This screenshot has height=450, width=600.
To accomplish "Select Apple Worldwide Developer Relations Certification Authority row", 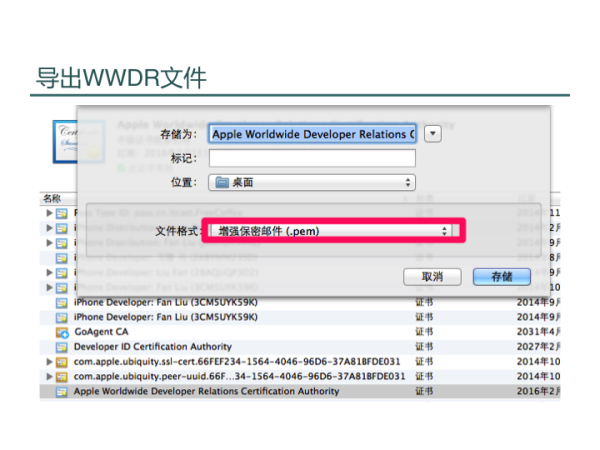I will [300, 391].
